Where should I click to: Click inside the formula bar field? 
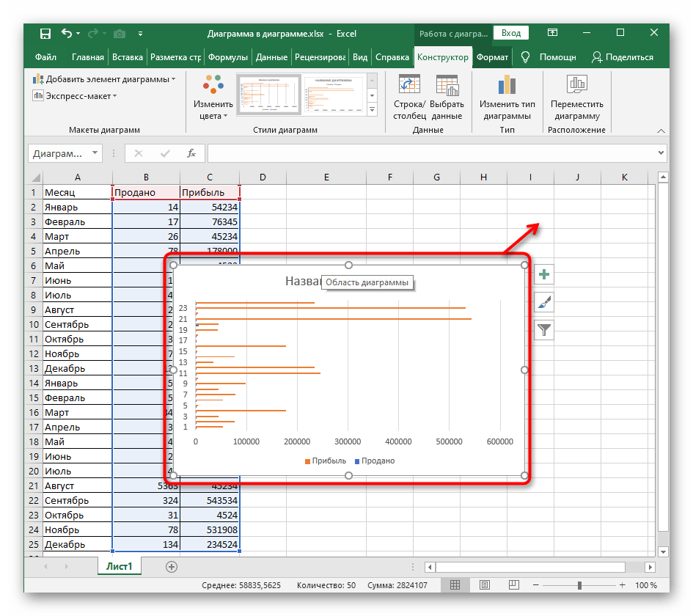[x=431, y=153]
